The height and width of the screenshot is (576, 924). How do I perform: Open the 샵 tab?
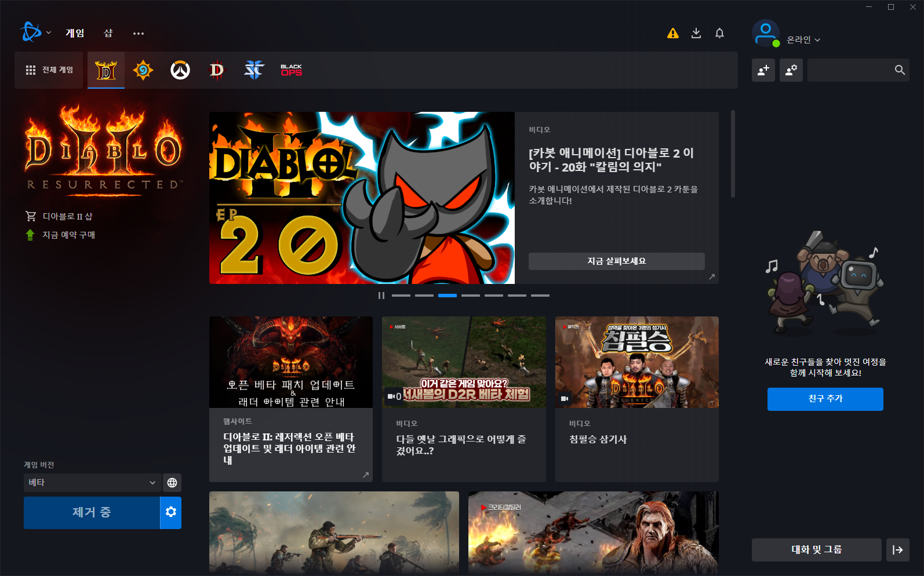[x=108, y=33]
